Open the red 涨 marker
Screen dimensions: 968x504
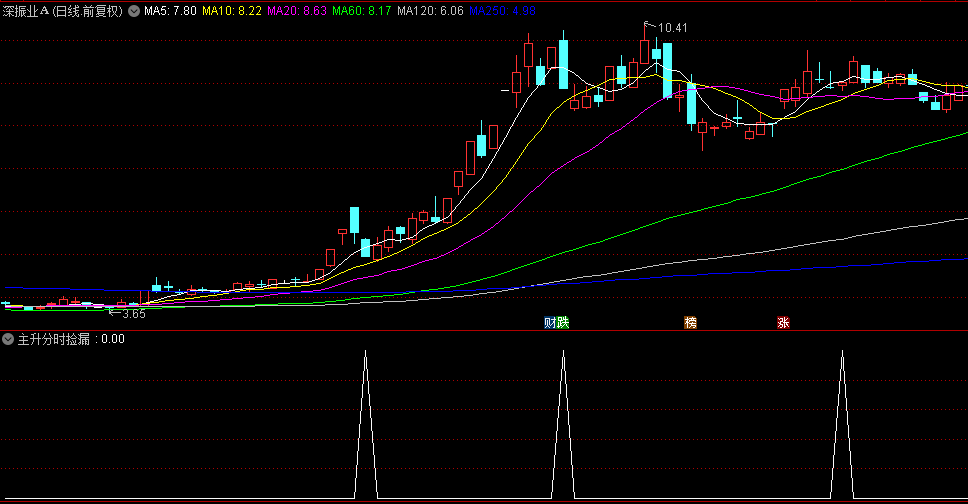click(x=783, y=322)
